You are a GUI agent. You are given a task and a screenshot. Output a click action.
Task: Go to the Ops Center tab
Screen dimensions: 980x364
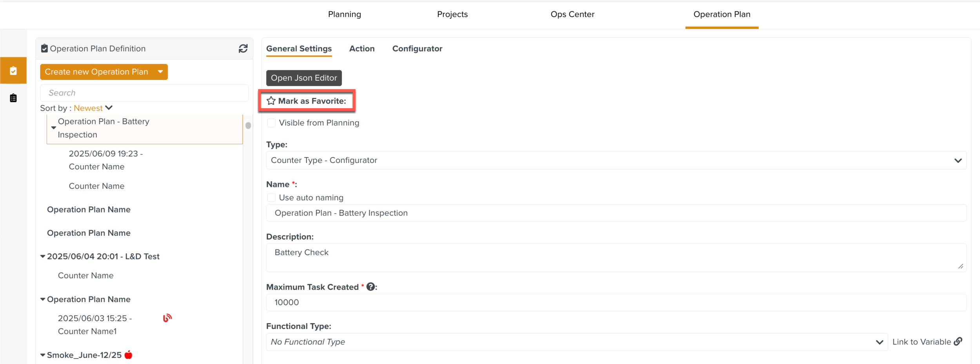click(x=572, y=14)
